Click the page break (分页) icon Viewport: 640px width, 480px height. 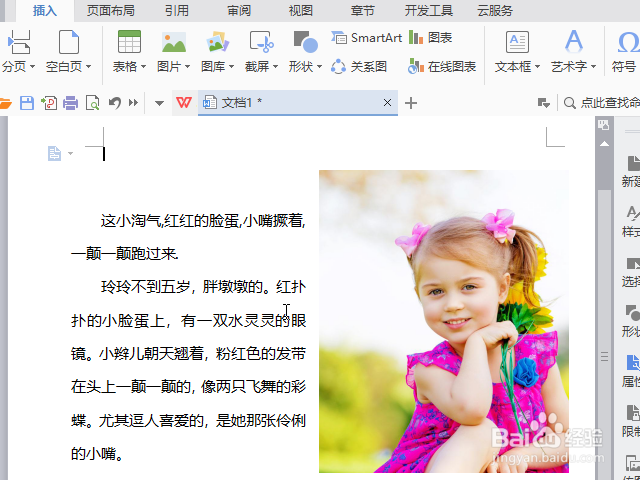pyautogui.click(x=19, y=42)
